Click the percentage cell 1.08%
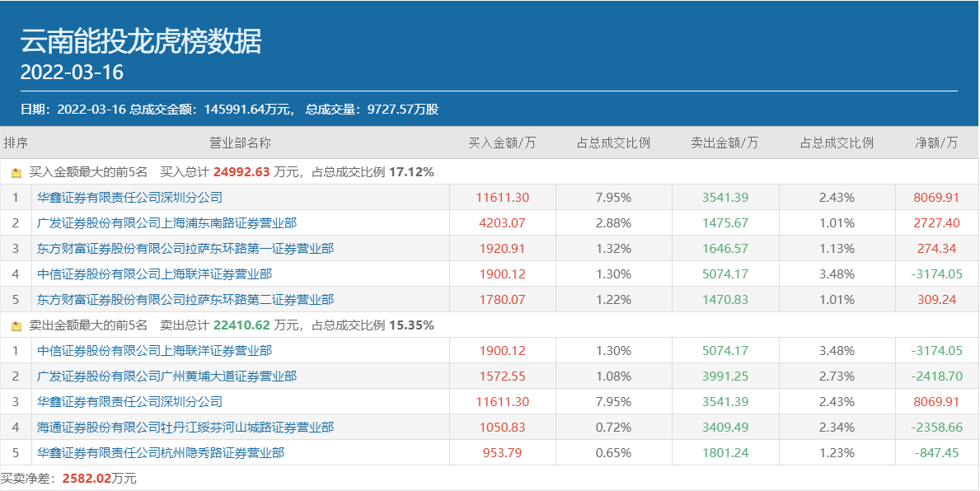The height and width of the screenshot is (491, 980). (x=614, y=376)
